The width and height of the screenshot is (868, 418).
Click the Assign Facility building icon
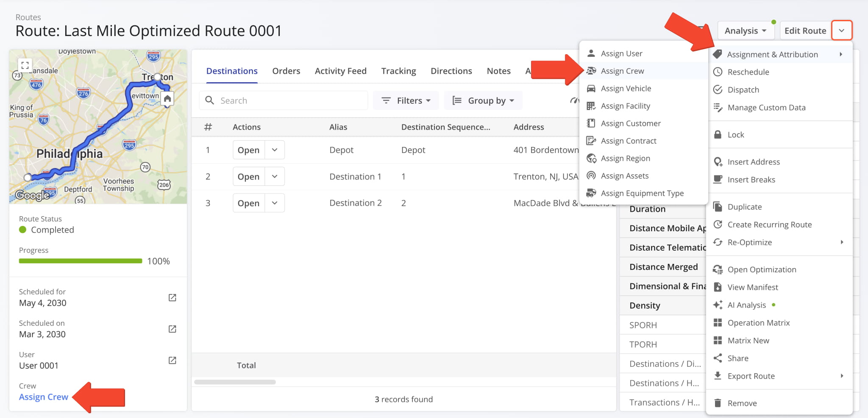591,106
